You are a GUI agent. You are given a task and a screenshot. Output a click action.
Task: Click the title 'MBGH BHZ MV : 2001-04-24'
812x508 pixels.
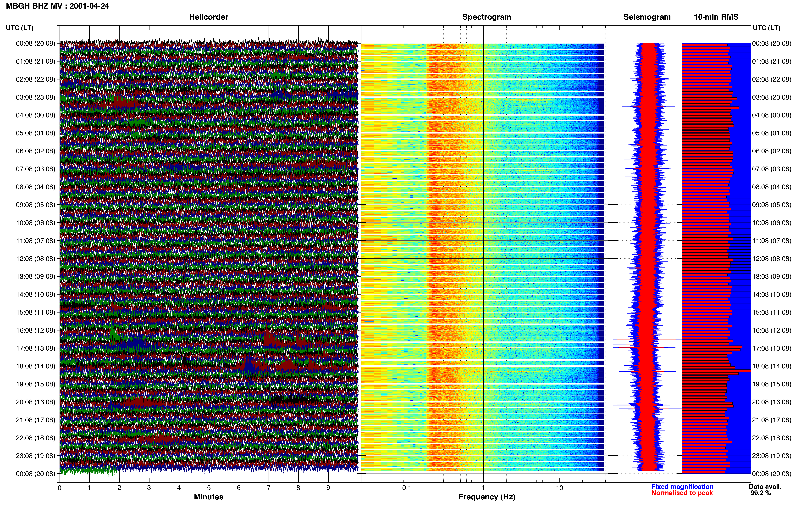[x=57, y=6]
